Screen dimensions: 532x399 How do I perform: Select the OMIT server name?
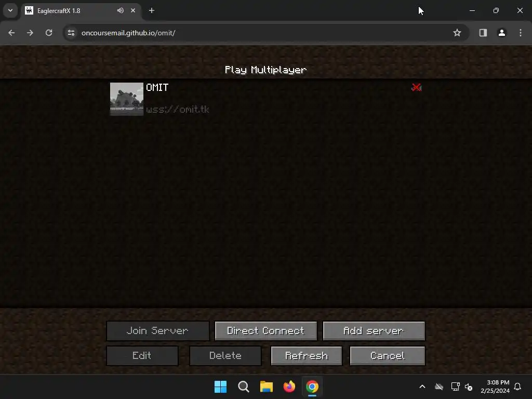157,87
